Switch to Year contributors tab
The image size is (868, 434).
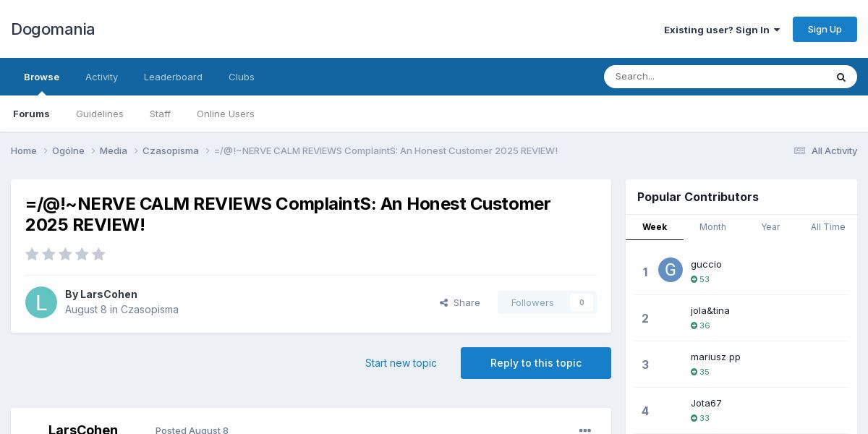770,227
